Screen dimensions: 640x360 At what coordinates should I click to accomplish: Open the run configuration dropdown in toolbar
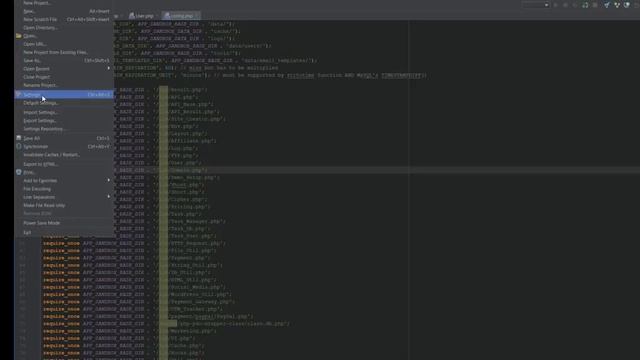pos(536,5)
